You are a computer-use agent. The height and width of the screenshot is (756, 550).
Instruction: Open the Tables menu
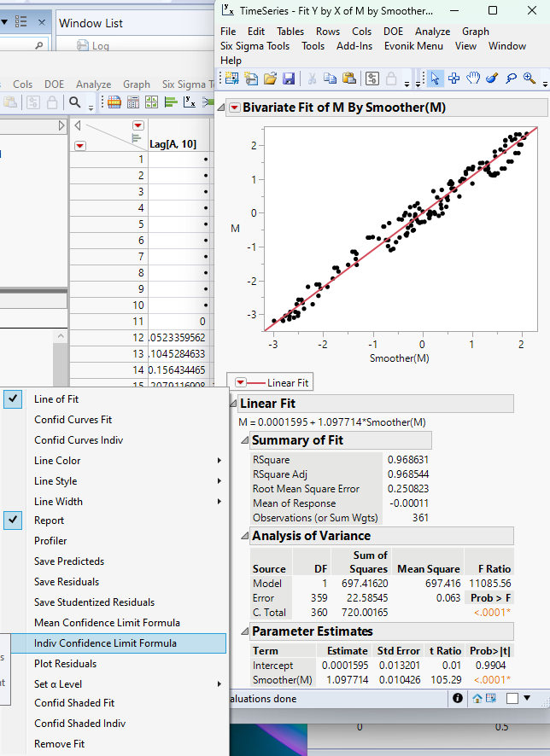[x=290, y=32]
